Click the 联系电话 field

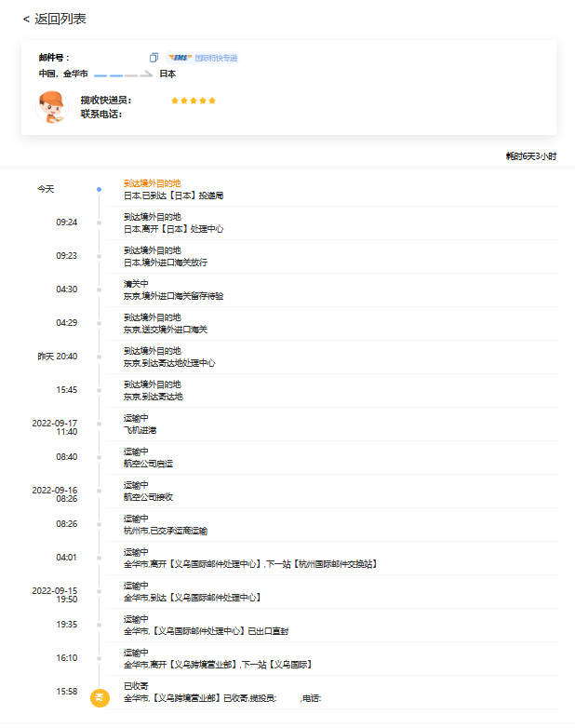(x=101, y=115)
